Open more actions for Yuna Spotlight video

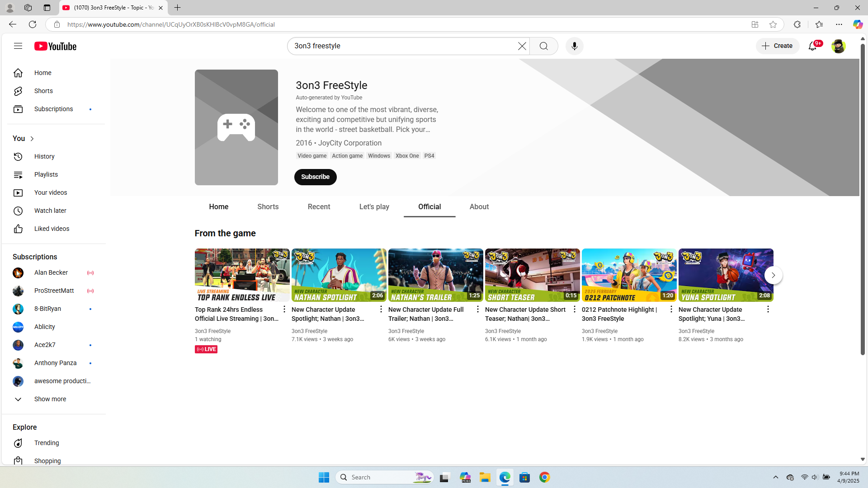coord(768,309)
